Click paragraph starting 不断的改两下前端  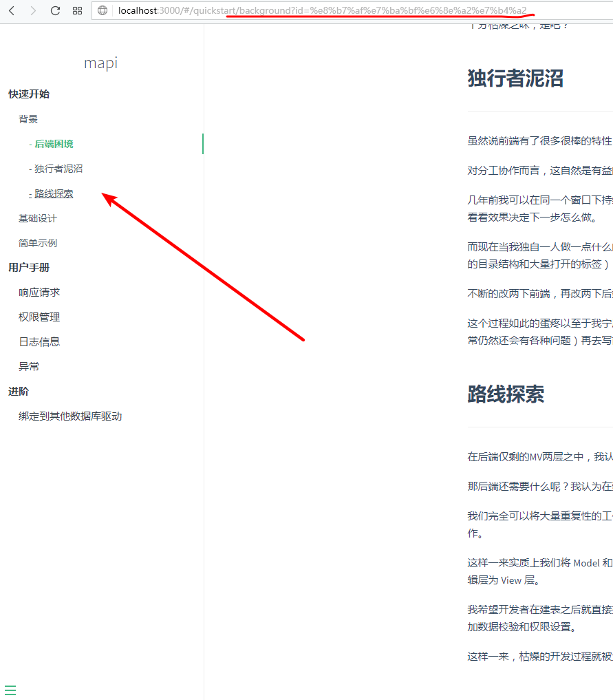[540, 294]
